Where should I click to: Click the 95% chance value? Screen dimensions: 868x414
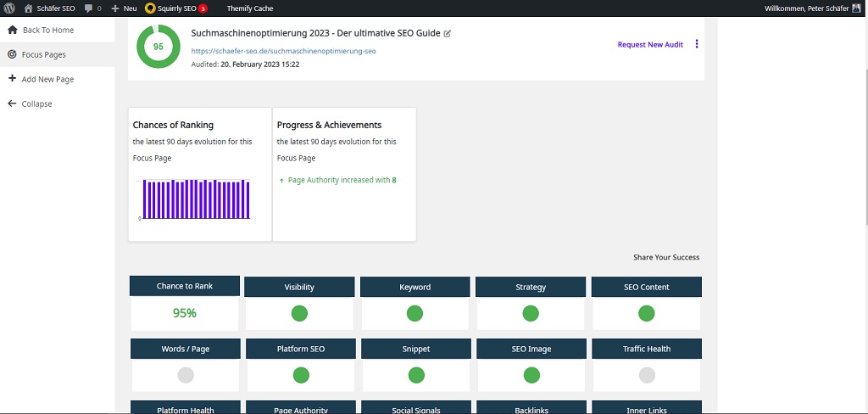point(184,313)
